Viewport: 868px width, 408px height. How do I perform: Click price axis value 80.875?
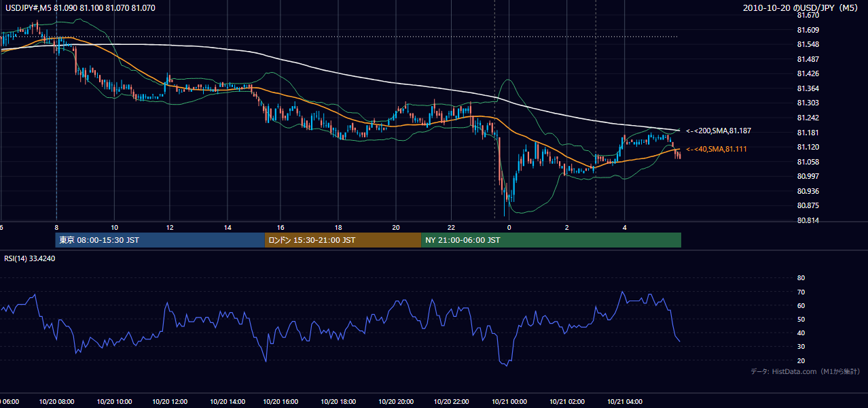click(808, 205)
